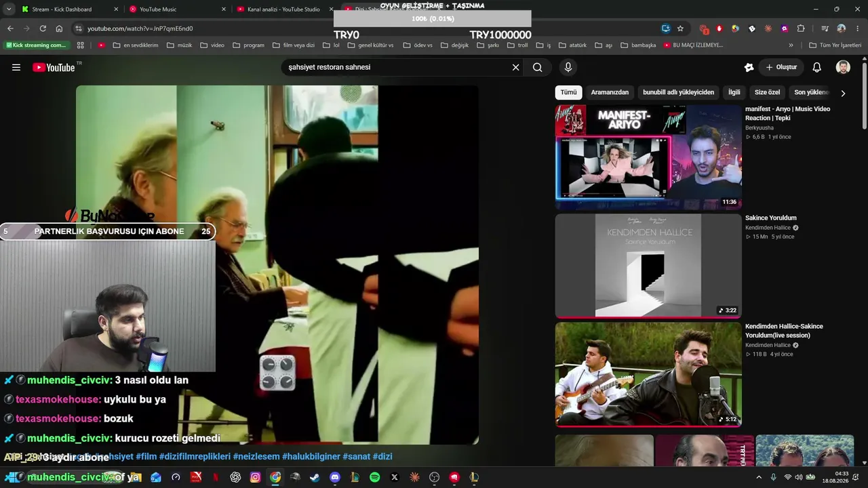Open Spotify from the taskbar

[375, 477]
